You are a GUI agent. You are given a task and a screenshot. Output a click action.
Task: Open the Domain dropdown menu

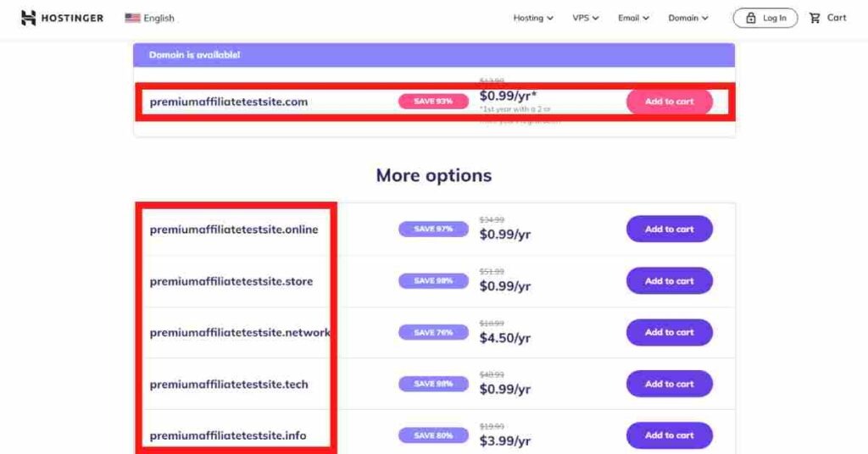pyautogui.click(x=688, y=19)
